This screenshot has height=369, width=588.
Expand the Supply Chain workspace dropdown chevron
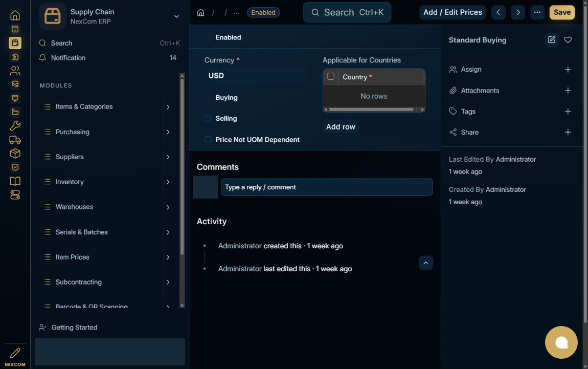tap(176, 16)
